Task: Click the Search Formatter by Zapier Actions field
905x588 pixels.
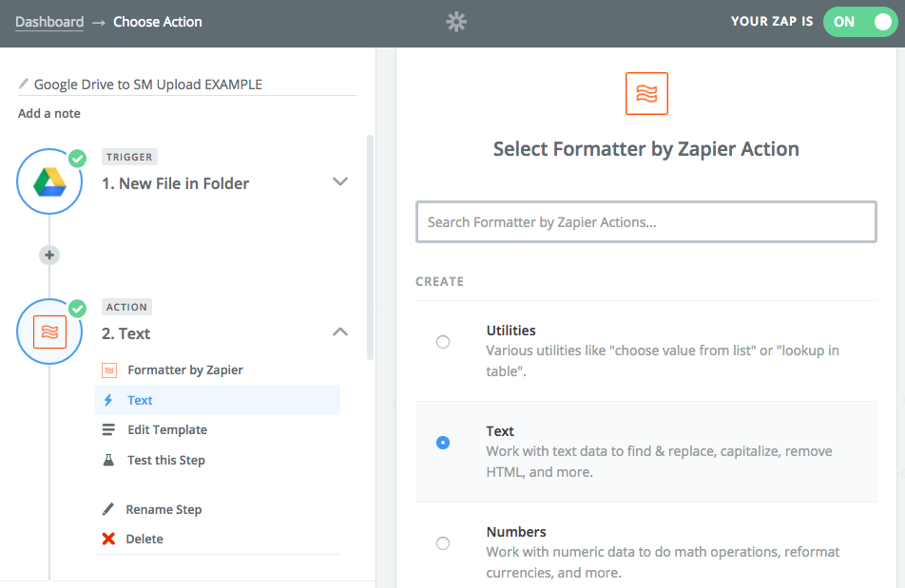Action: point(646,222)
